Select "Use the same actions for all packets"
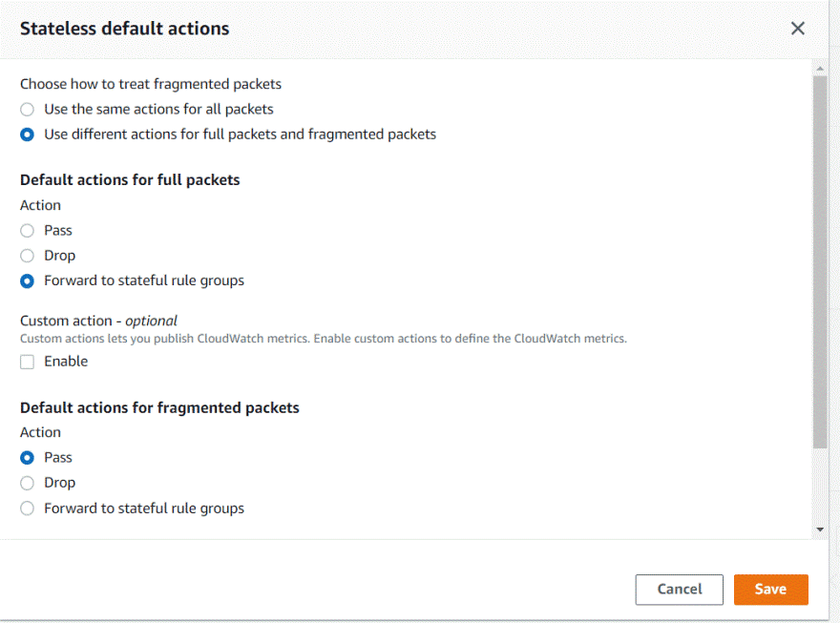This screenshot has width=840, height=623. click(x=27, y=110)
